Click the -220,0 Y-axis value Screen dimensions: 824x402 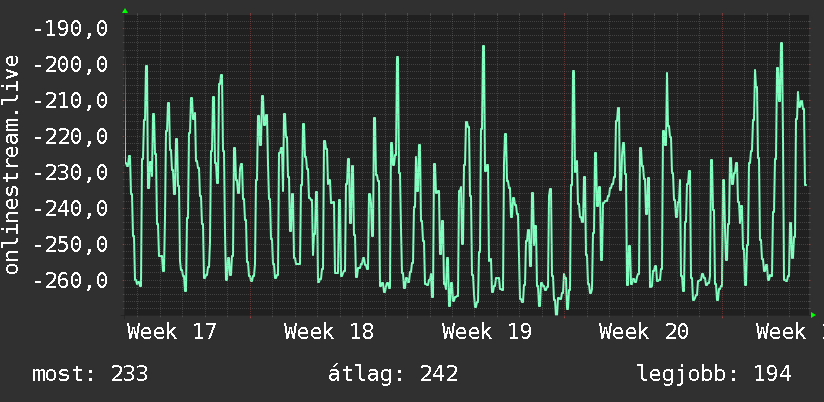(x=70, y=137)
